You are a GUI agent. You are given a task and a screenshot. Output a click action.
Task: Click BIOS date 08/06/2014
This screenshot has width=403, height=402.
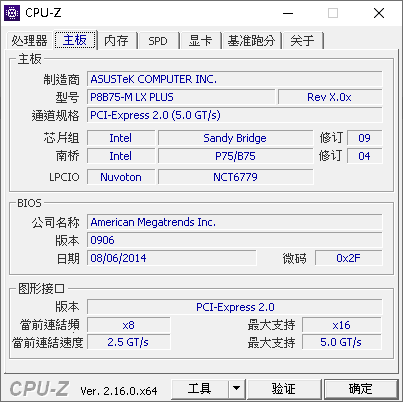tap(172, 258)
